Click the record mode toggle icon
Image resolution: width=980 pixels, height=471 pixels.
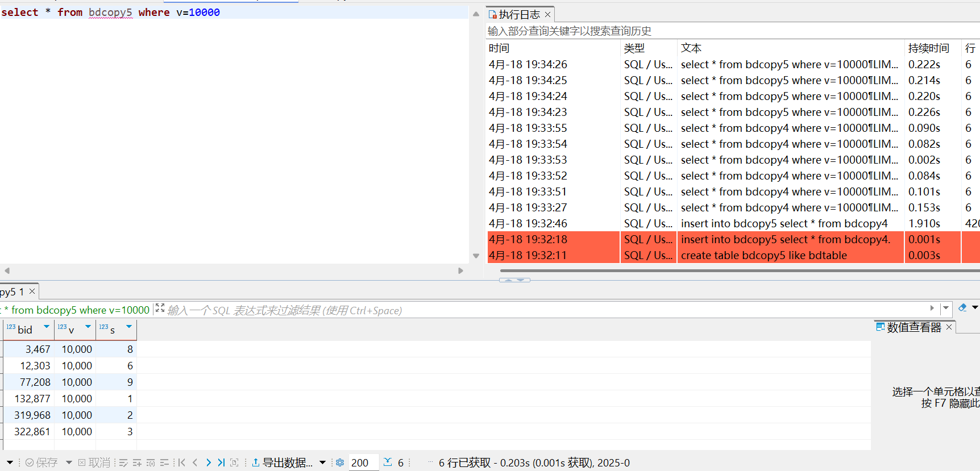pyautogui.click(x=234, y=462)
